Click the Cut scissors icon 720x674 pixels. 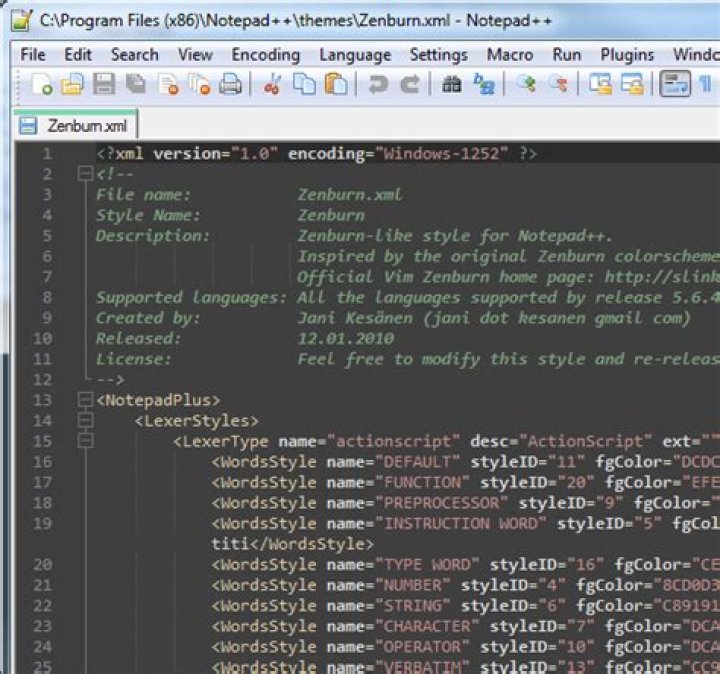[272, 84]
